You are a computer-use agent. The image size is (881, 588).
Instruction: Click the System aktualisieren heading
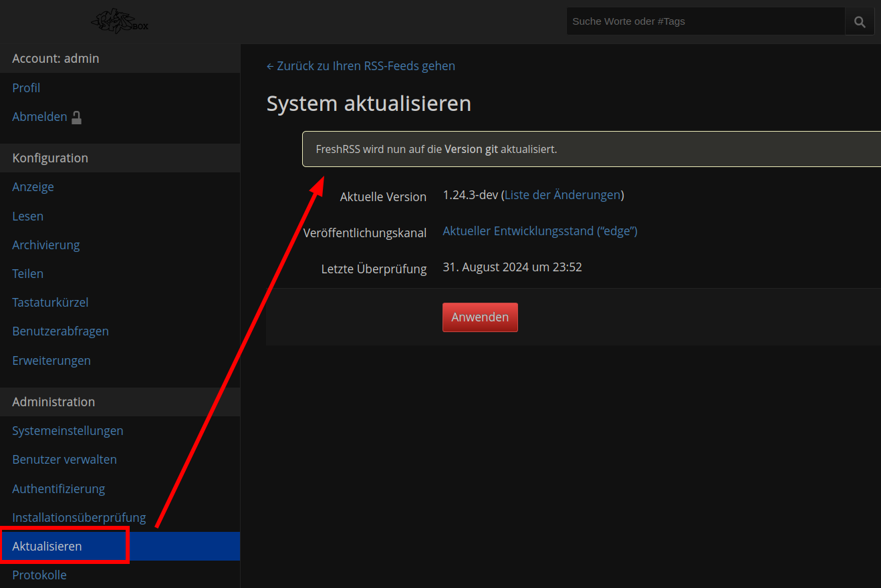click(369, 104)
